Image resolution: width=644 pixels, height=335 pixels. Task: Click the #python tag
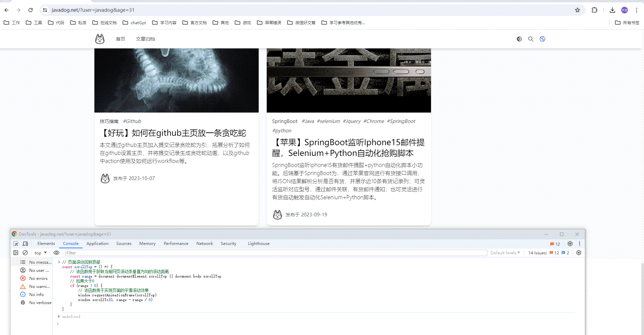click(282, 131)
